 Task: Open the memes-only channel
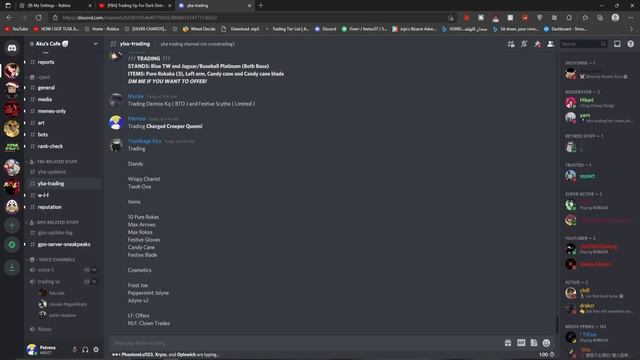63,111
